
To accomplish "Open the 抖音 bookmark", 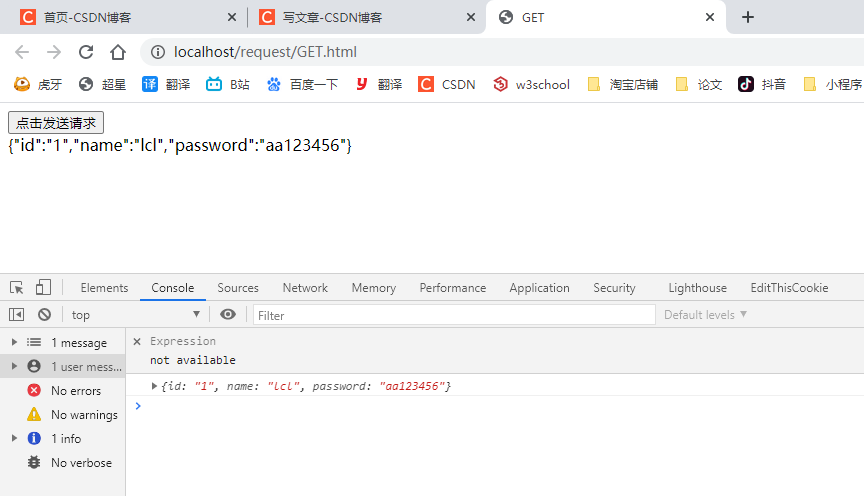I will tap(762, 84).
